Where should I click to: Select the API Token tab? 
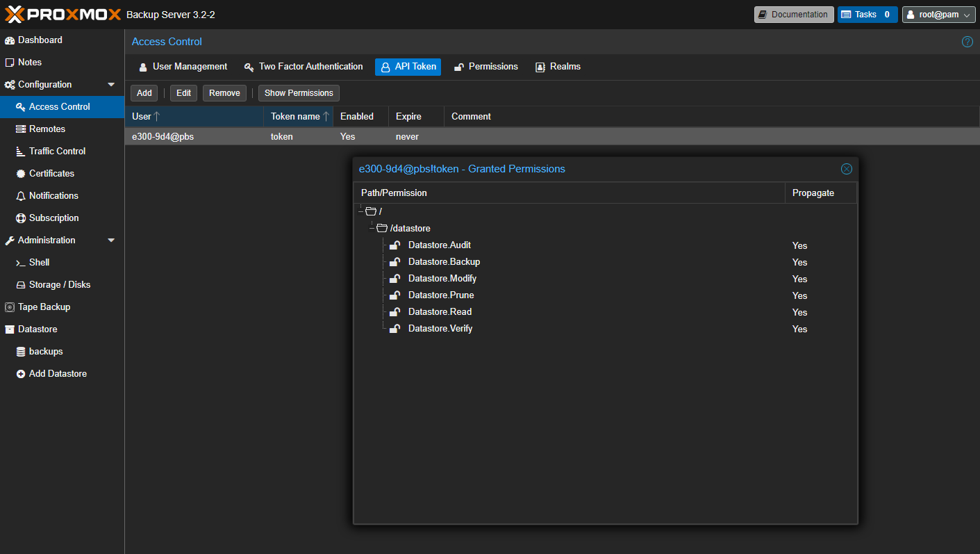(x=408, y=67)
